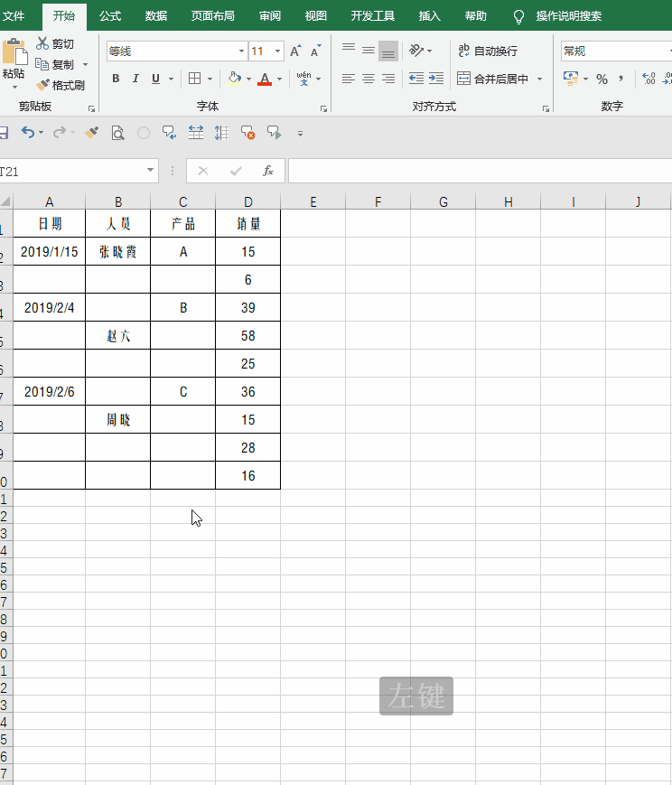Switch to the 视图 tab
This screenshot has width=672, height=785.
click(x=315, y=16)
